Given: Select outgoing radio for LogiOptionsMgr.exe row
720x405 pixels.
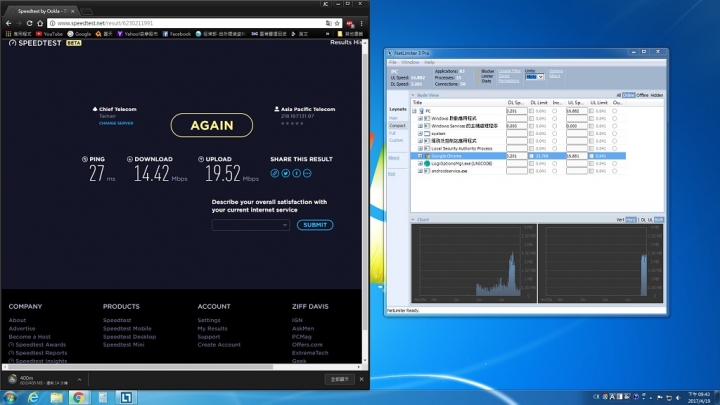Looking at the screenshot, I should 614,163.
